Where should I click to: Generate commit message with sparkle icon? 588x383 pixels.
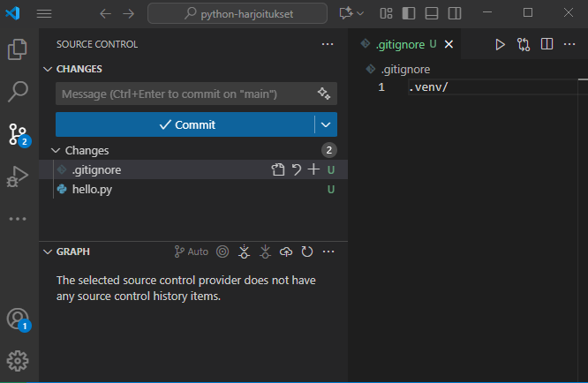323,94
